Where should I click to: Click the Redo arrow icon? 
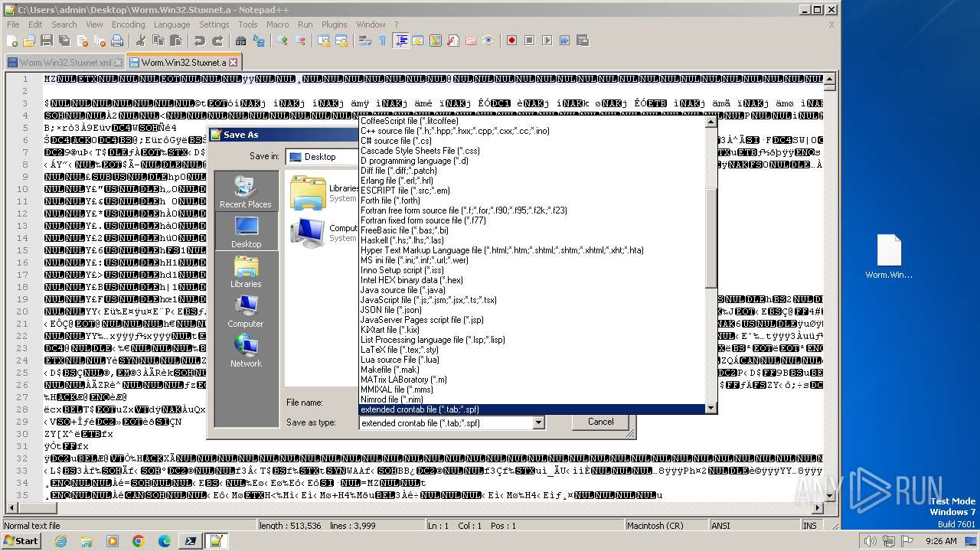pos(217,41)
